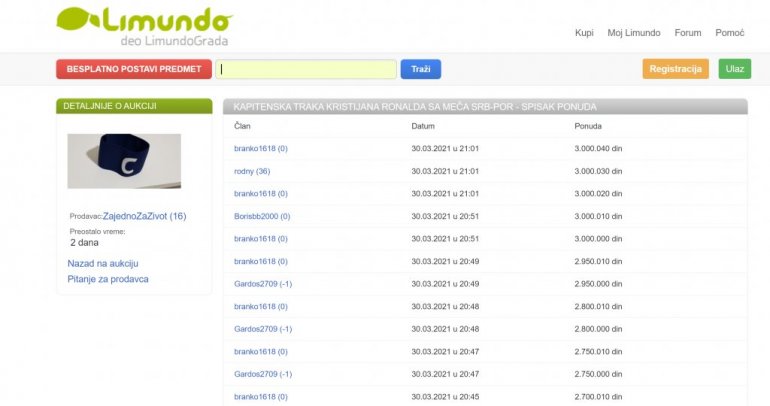Open seller ZajednoZaZivot profile
The width and height of the screenshot is (770, 406).
144,216
